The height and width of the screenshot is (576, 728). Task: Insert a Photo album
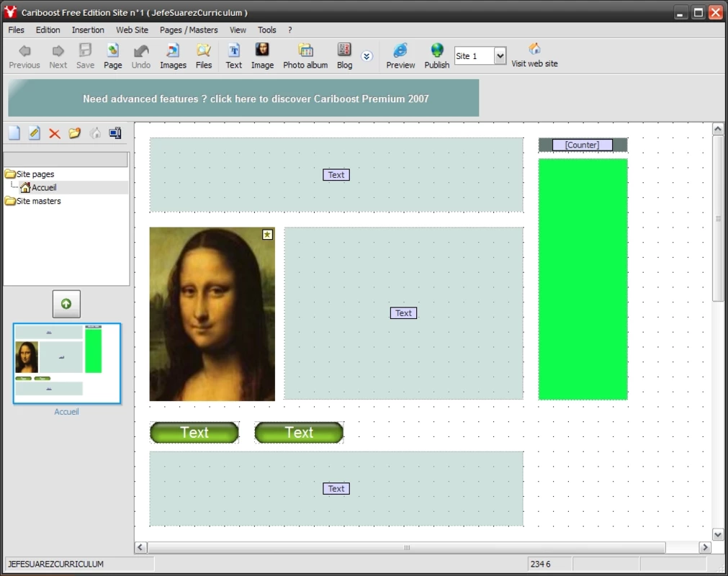point(305,55)
